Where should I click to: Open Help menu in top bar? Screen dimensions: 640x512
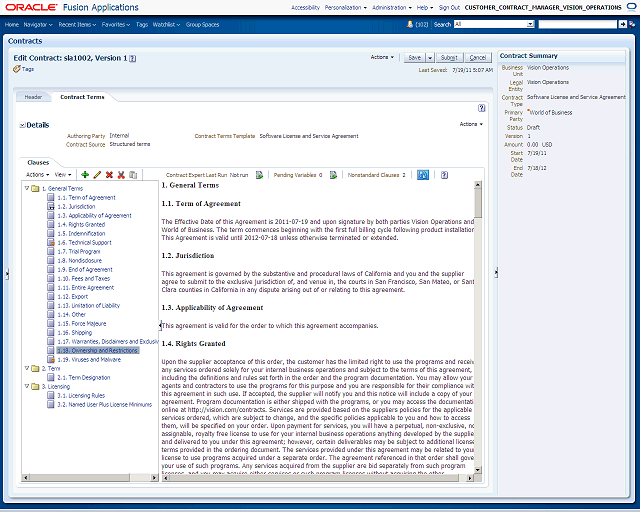[425, 7]
